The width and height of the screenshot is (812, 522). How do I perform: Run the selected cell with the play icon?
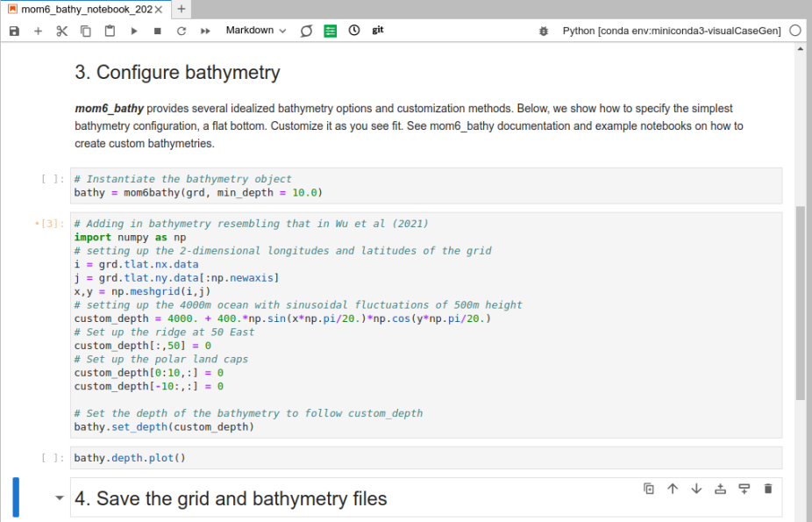click(134, 31)
